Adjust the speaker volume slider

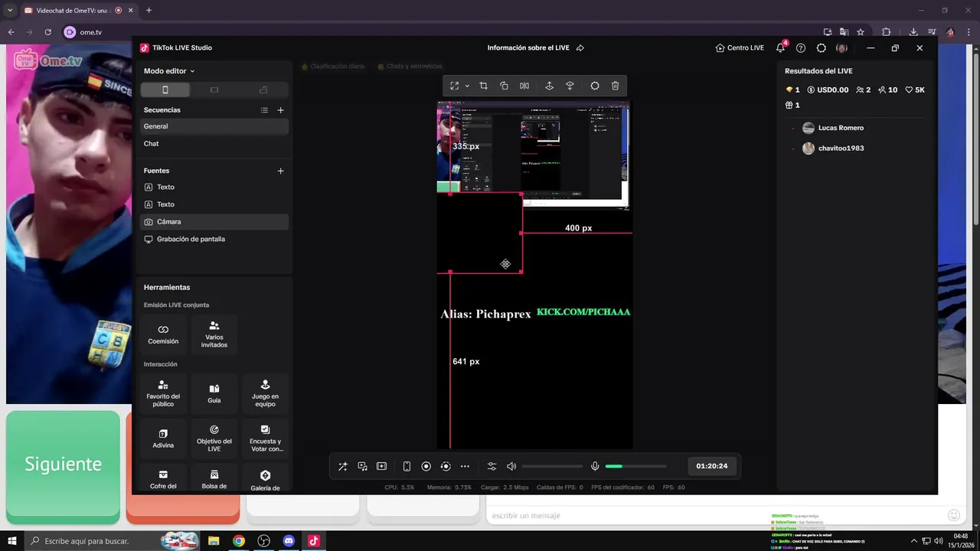[552, 466]
